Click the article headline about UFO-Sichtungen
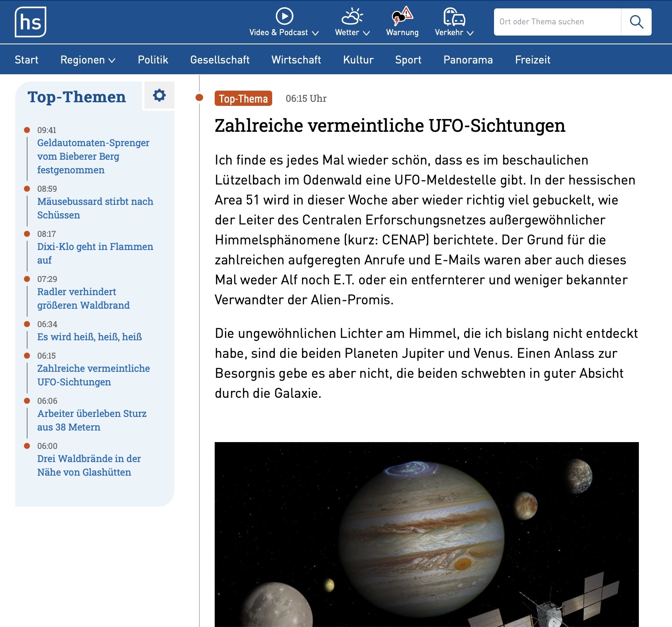This screenshot has width=672, height=627. pos(390,125)
